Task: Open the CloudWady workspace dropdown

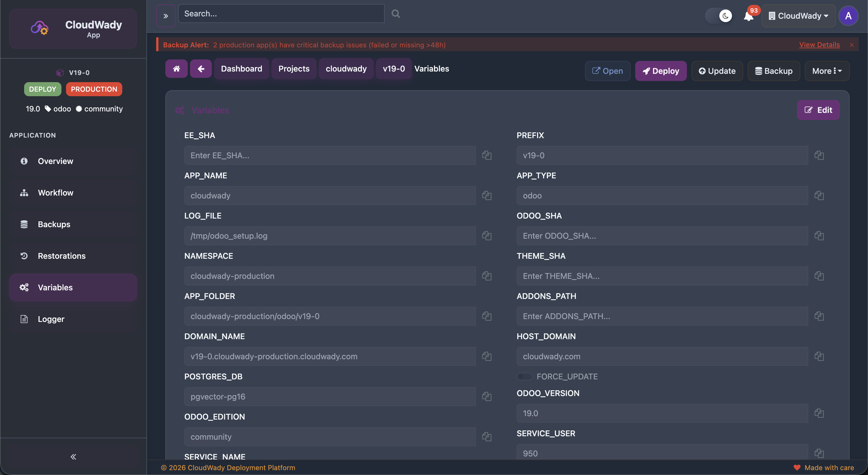Action: click(x=799, y=16)
